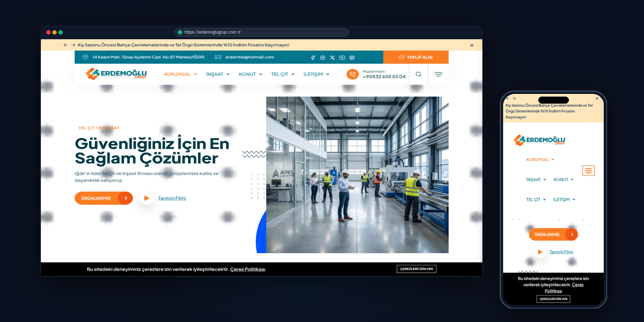The height and width of the screenshot is (322, 644).
Task: Click the address text 14 Kasım Mah.
Action: (148, 57)
